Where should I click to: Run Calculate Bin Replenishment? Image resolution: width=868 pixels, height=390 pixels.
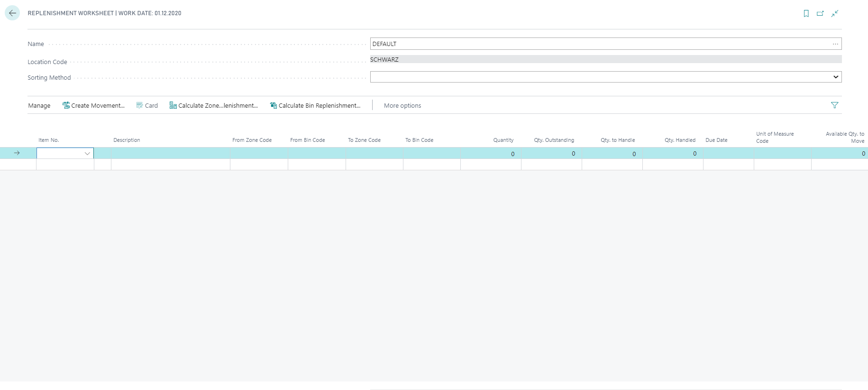click(x=315, y=105)
